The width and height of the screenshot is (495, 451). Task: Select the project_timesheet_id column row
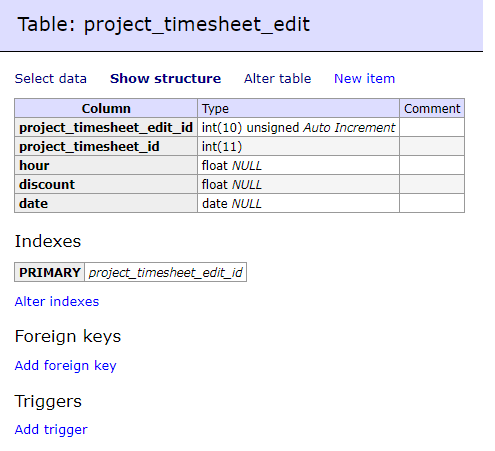click(x=239, y=146)
